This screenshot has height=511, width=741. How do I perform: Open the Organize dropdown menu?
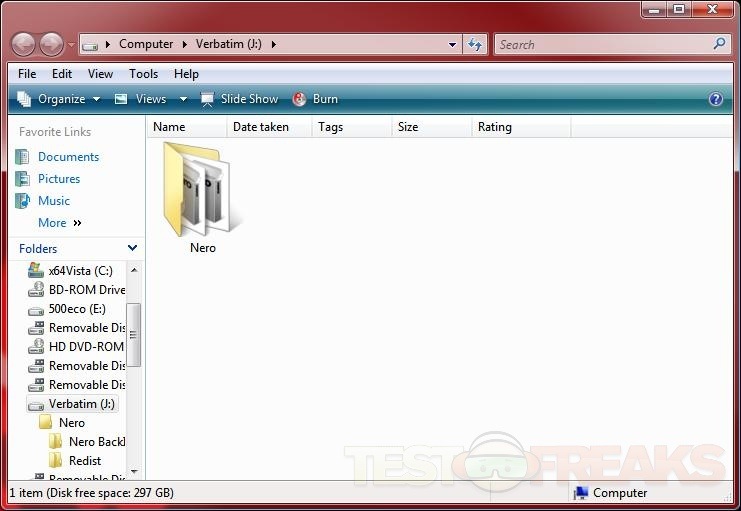(59, 99)
